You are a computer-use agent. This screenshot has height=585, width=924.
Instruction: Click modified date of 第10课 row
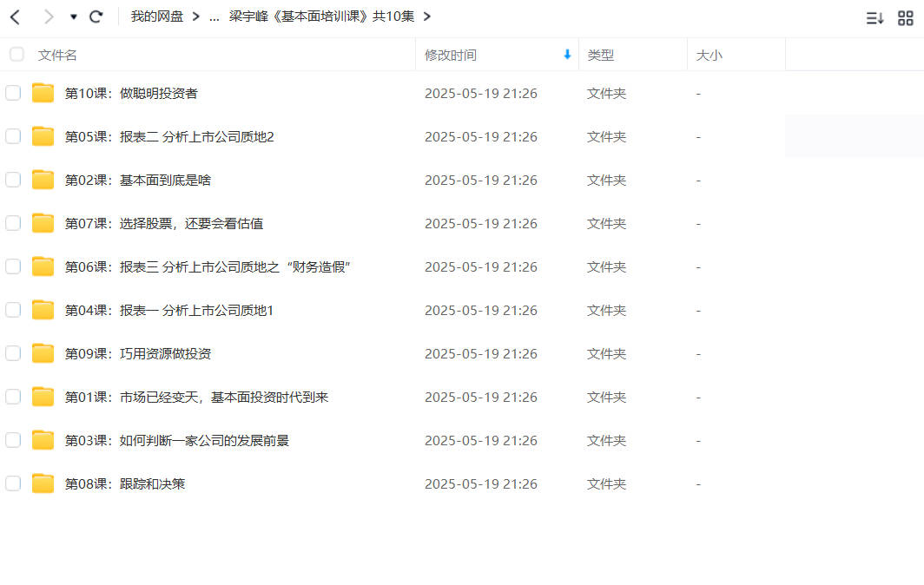(x=481, y=93)
